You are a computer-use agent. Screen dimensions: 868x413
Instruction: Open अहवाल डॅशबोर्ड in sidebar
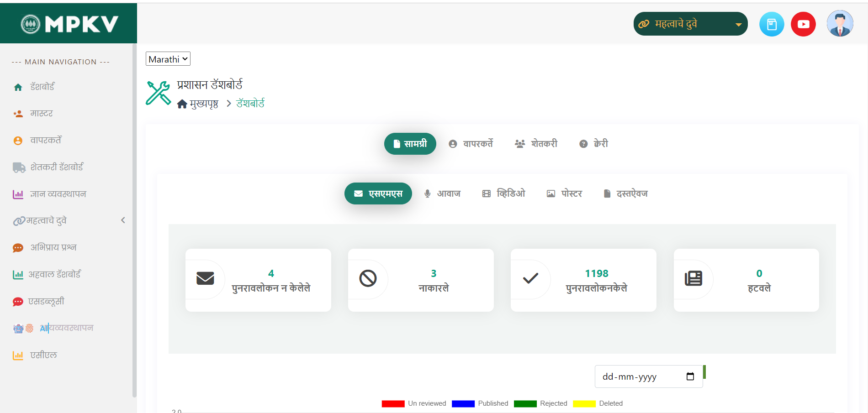[54, 275]
